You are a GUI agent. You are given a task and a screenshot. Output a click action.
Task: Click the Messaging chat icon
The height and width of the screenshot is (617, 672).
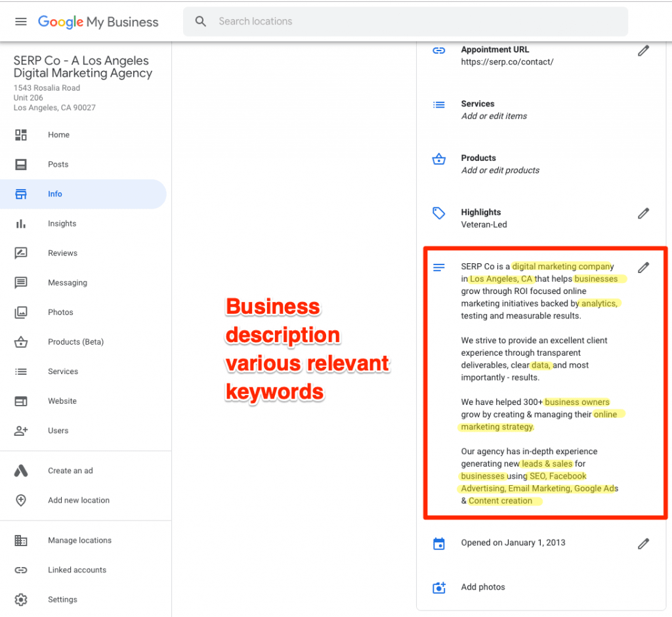(x=21, y=282)
